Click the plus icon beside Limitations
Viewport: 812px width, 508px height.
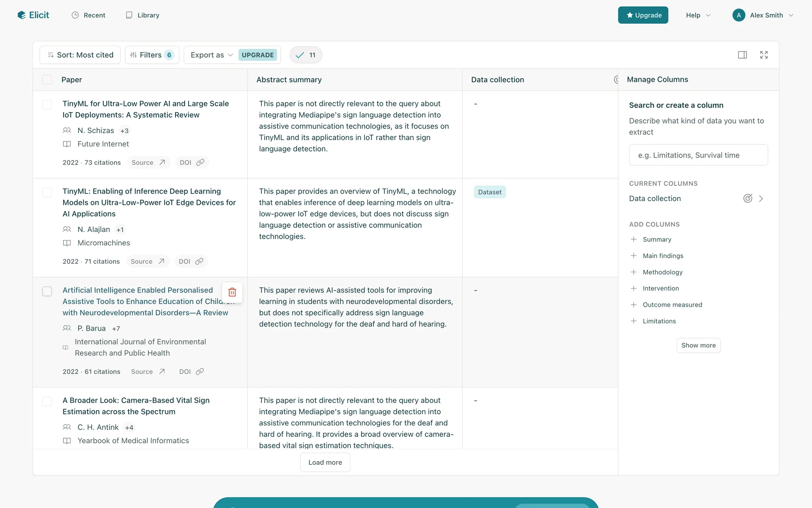(x=634, y=321)
